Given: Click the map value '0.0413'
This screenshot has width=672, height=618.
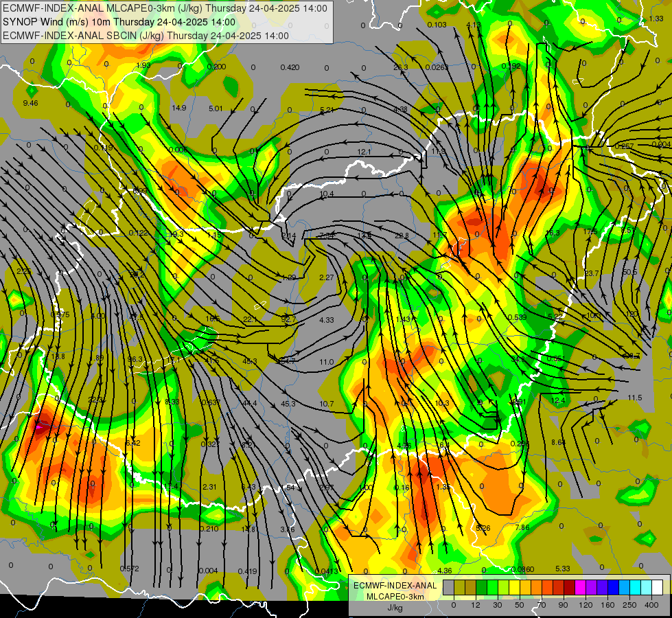Looking at the screenshot, I should (326, 571).
